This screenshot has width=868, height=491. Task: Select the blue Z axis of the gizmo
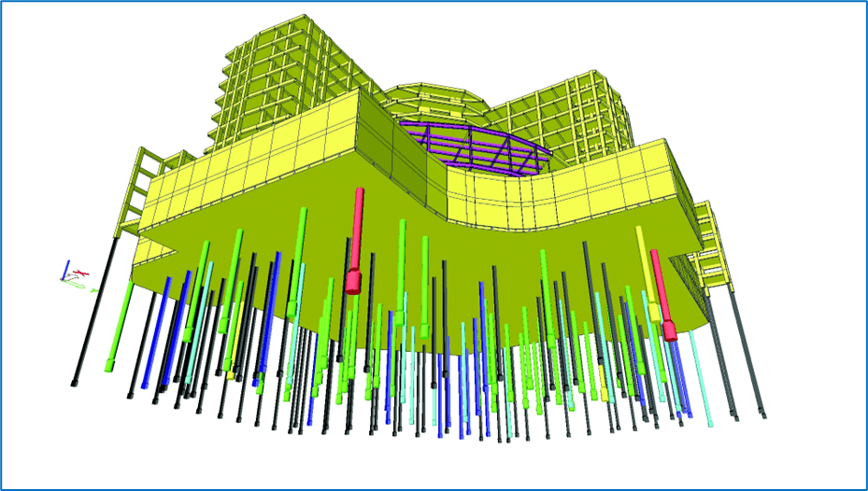(64, 270)
